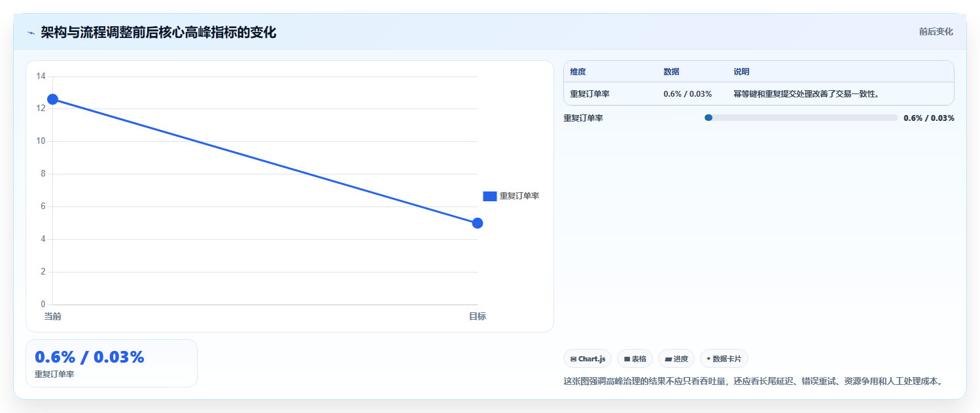
Task: Click the 重复订单率 table row cell
Action: (x=590, y=94)
